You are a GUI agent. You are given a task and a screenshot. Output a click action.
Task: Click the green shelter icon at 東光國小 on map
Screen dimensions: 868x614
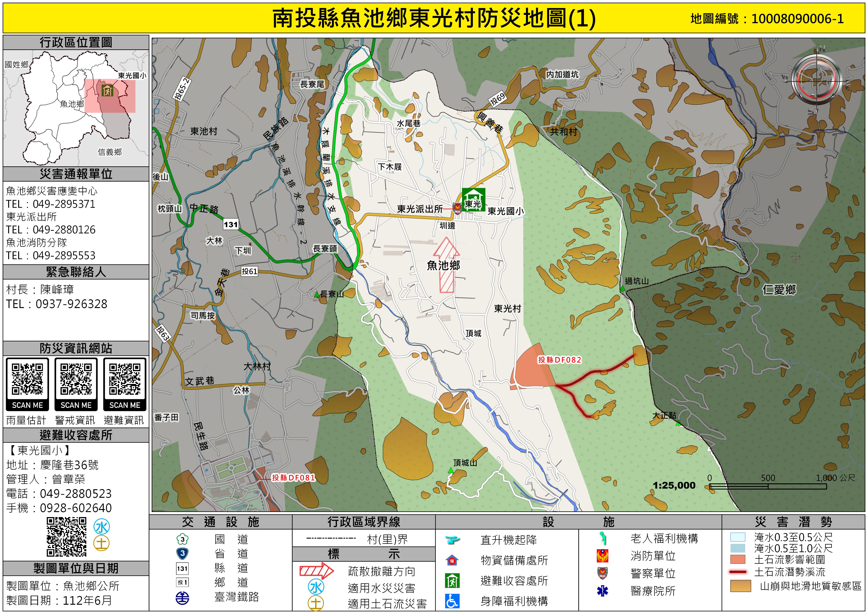473,199
